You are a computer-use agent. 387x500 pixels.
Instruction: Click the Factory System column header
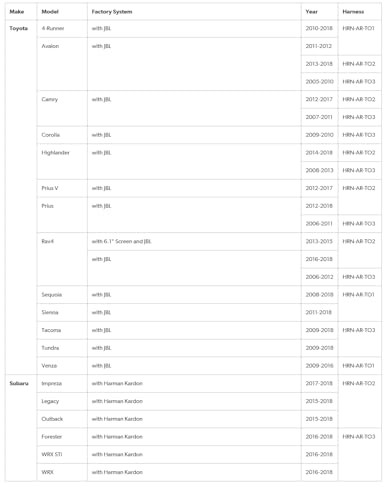194,12
